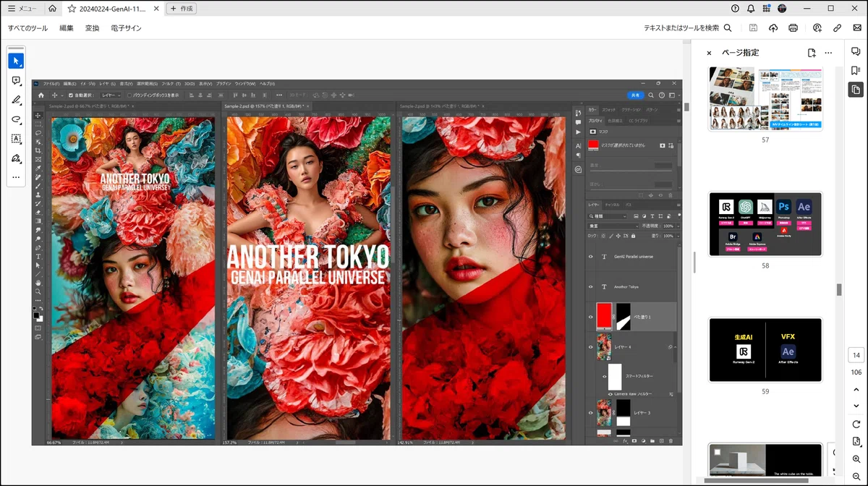Open page panel options ellipsis
The width and height of the screenshot is (868, 486).
[x=828, y=53]
